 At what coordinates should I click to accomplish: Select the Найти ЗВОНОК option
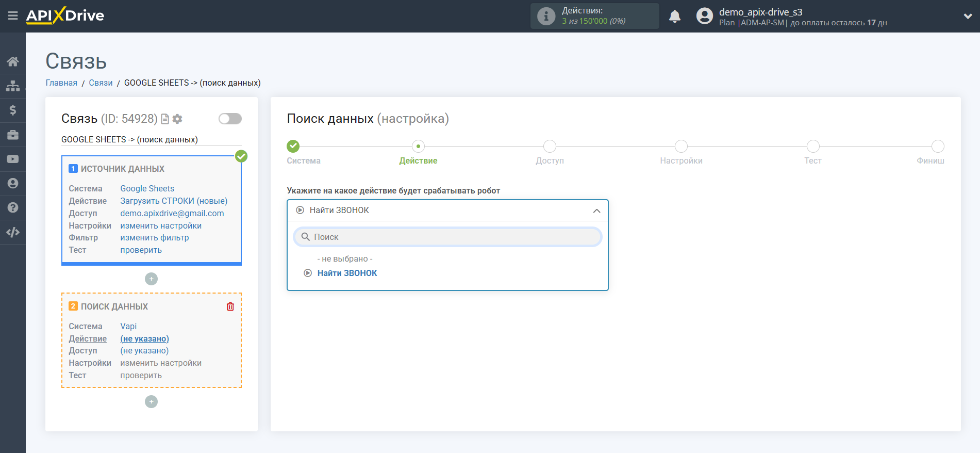coord(347,273)
